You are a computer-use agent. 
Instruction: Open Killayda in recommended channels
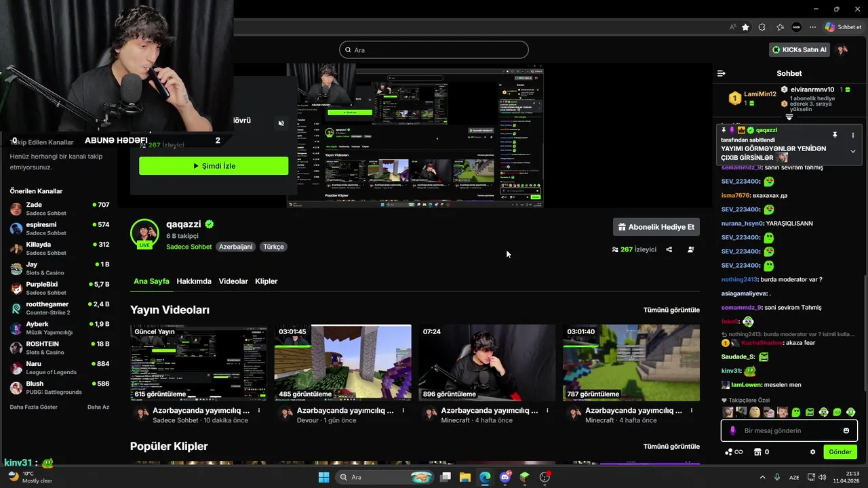(60, 248)
